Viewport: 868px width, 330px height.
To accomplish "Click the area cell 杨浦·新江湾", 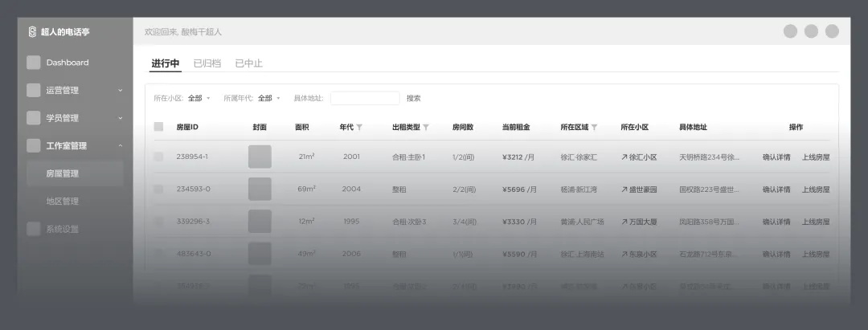I will coord(579,189).
